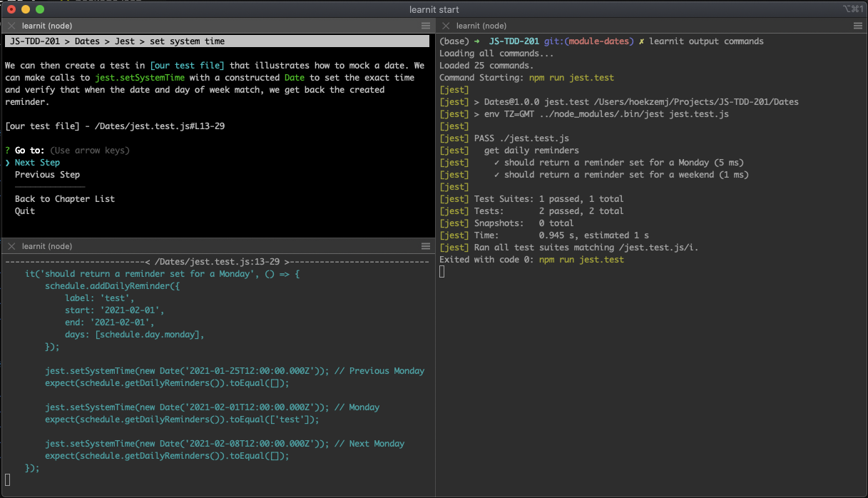Click the code header '/Dates/jest.test.js:13-29'
The image size is (868, 498).
pyautogui.click(x=217, y=262)
